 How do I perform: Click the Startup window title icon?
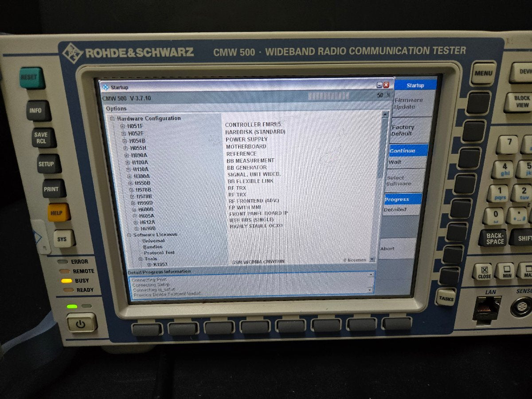coord(106,87)
